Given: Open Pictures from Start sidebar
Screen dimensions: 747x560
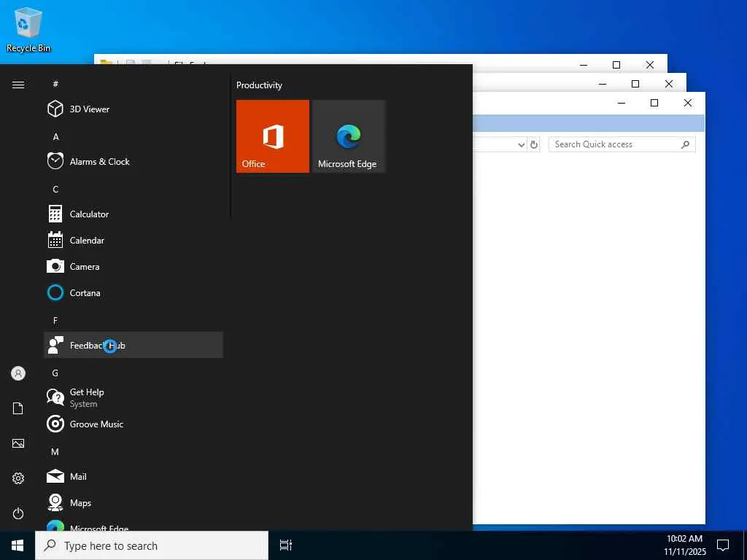Looking at the screenshot, I should (18, 443).
